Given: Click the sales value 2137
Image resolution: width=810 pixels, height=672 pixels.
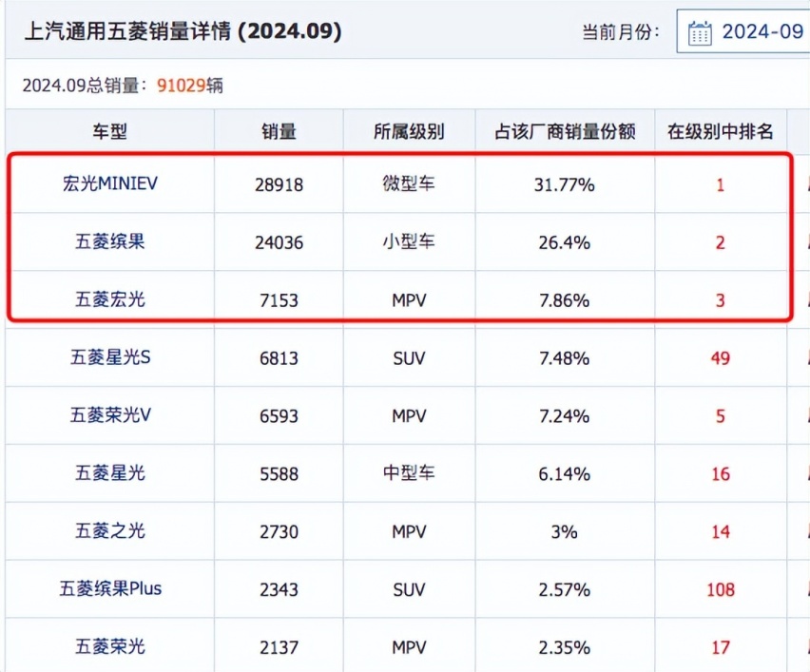Looking at the screenshot, I should pyautogui.click(x=279, y=647).
